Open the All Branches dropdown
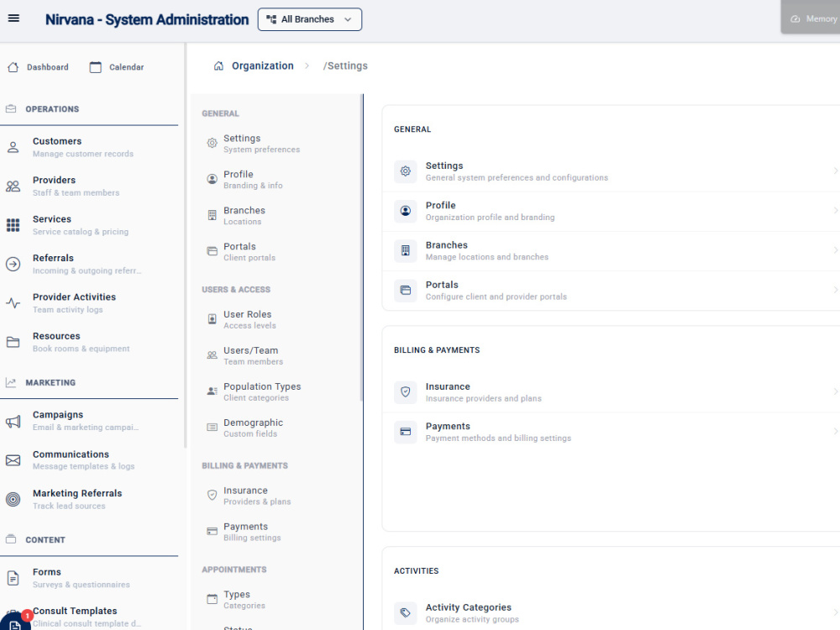This screenshot has height=630, width=840. coord(310,19)
